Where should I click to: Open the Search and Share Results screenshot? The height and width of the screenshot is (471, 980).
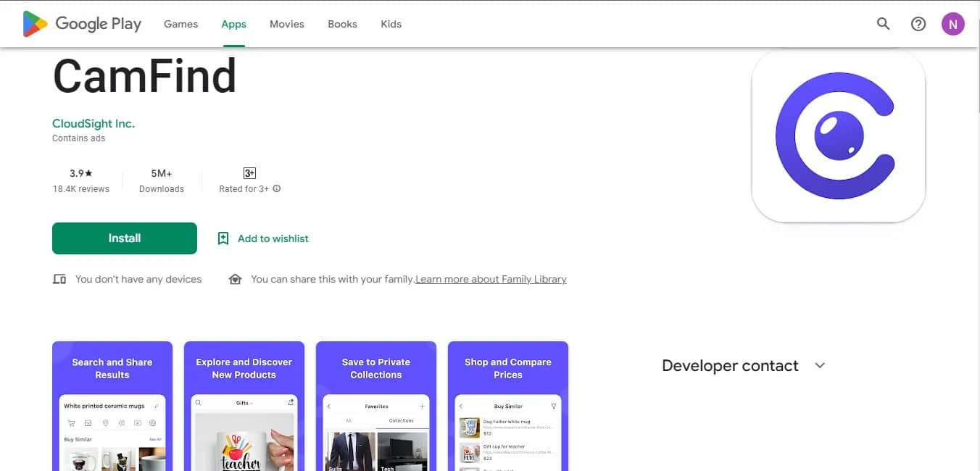112,407
